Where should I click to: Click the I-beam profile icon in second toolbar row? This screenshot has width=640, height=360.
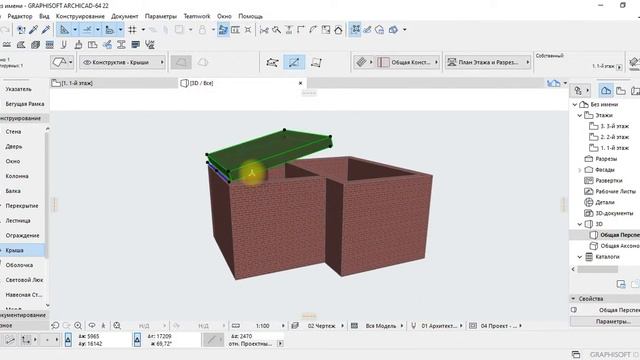click(x=121, y=44)
